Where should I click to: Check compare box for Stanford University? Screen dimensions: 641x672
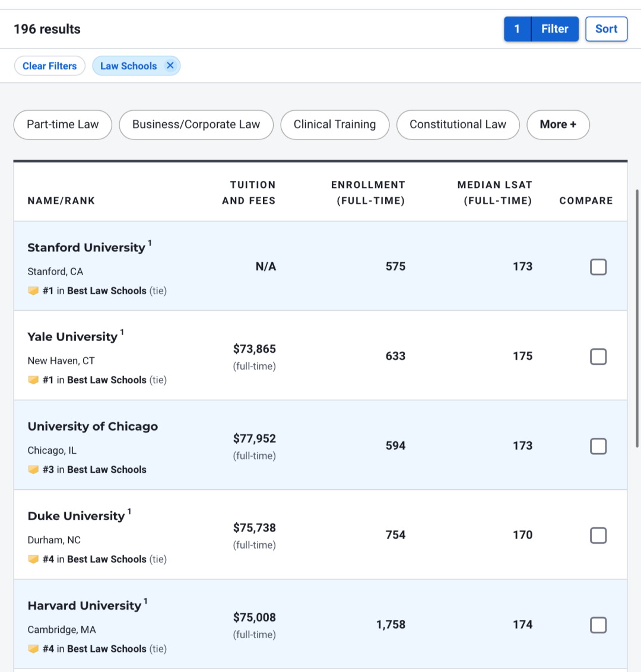[x=598, y=267]
